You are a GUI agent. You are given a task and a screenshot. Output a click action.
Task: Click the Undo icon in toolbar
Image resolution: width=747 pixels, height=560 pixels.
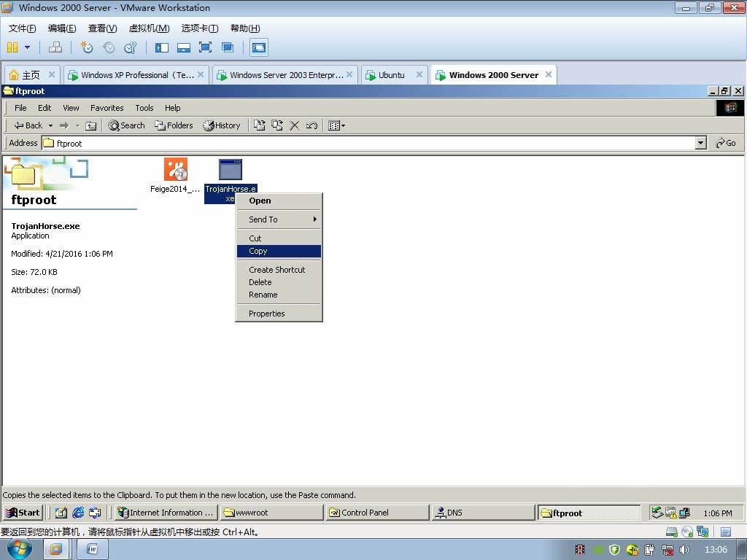(x=312, y=125)
